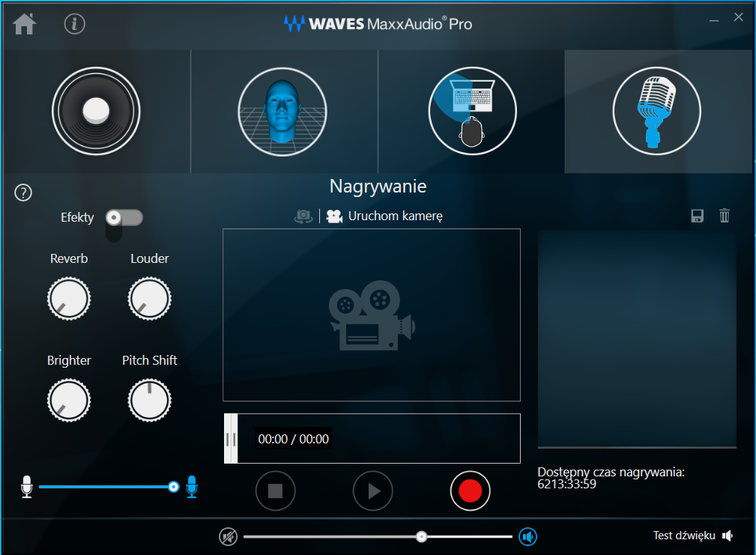The image size is (756, 555).
Task: Click the switch camera icon
Action: (303, 216)
